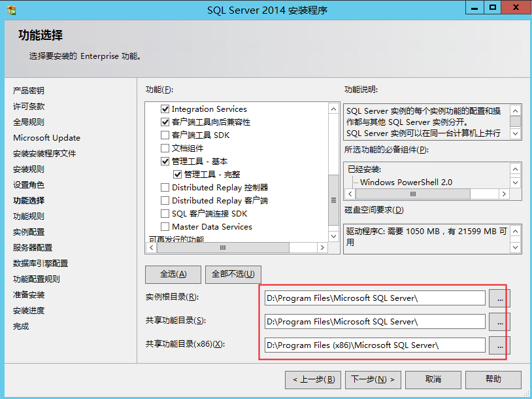Select 产品密钥 step in sidebar

click(x=29, y=91)
